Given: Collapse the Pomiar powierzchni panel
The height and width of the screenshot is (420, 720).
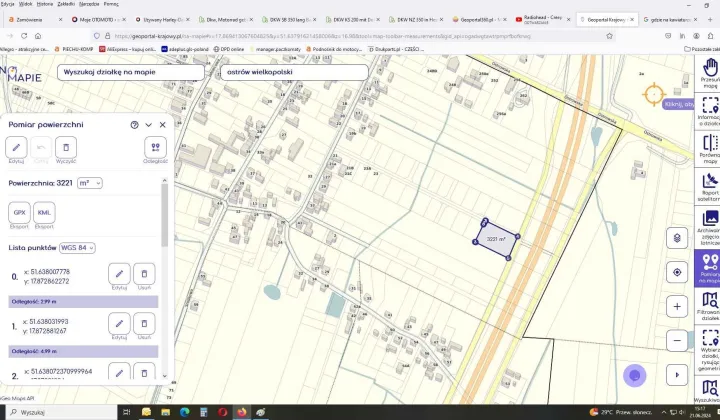Looking at the screenshot, I should pos(148,125).
